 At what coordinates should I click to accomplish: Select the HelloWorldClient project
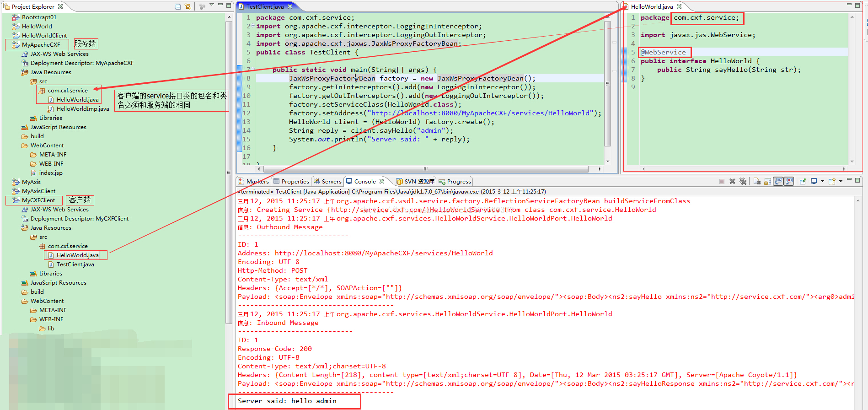pos(44,36)
